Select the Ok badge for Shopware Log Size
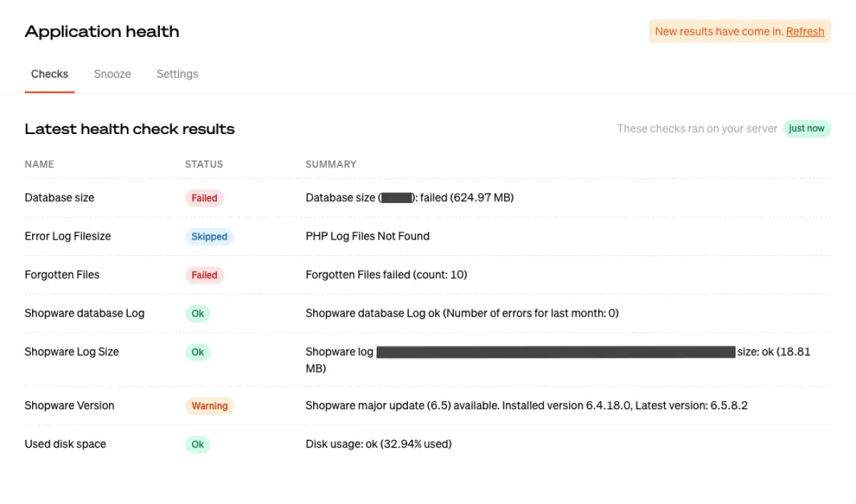 click(x=198, y=352)
